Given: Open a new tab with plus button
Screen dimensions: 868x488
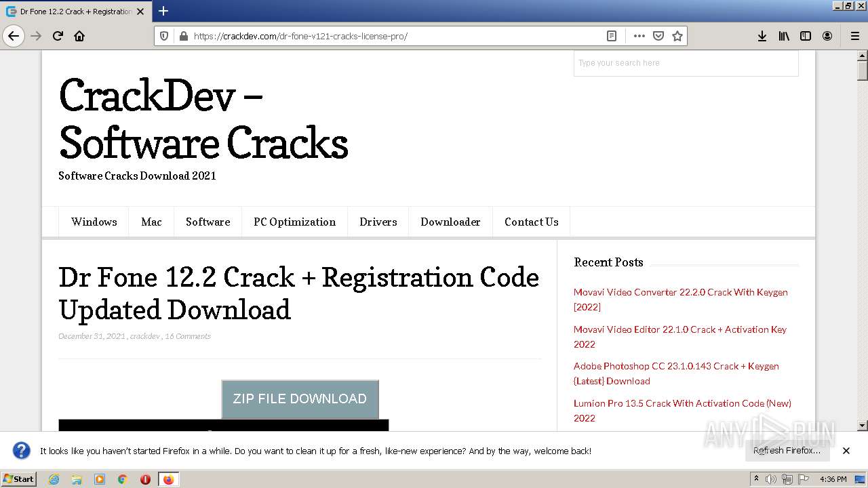Looking at the screenshot, I should (x=163, y=11).
